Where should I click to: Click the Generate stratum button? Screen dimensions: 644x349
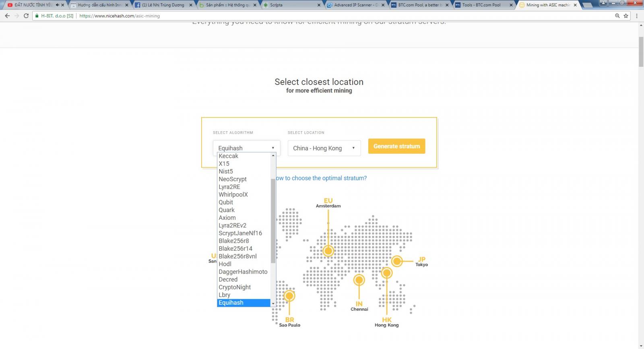[x=396, y=146]
